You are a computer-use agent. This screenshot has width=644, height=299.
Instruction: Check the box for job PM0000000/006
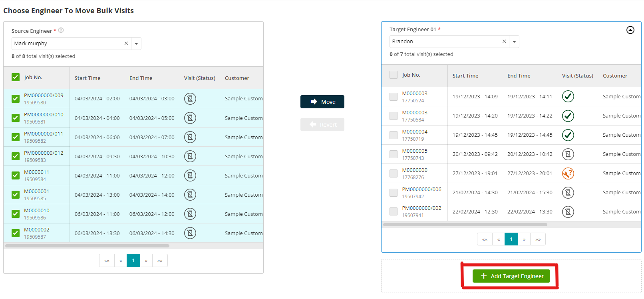pos(394,192)
